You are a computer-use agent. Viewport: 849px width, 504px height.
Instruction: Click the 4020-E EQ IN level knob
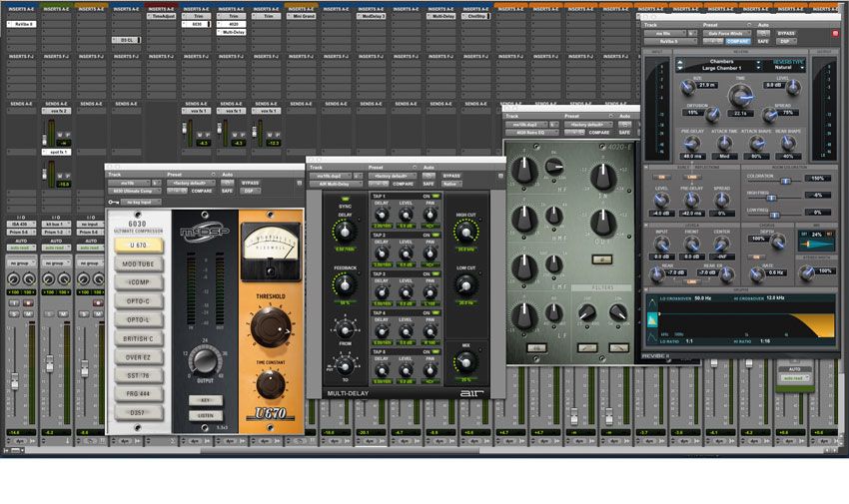[602, 177]
